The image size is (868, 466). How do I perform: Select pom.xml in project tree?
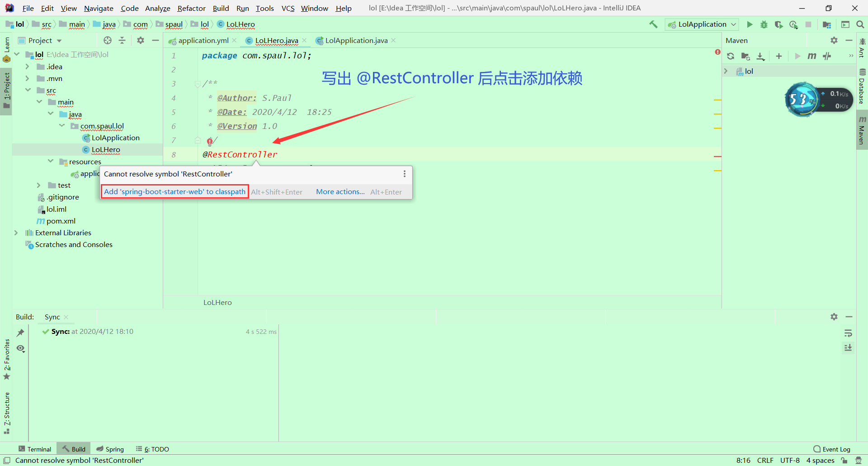tap(56, 221)
